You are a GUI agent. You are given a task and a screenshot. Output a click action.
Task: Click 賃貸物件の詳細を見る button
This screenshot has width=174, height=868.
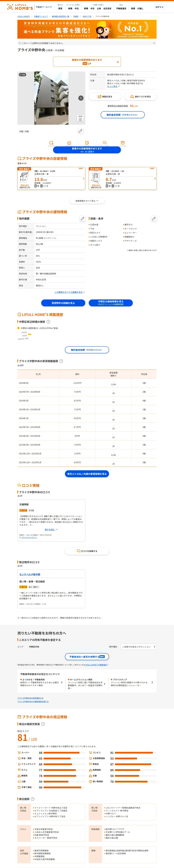(x=63, y=303)
